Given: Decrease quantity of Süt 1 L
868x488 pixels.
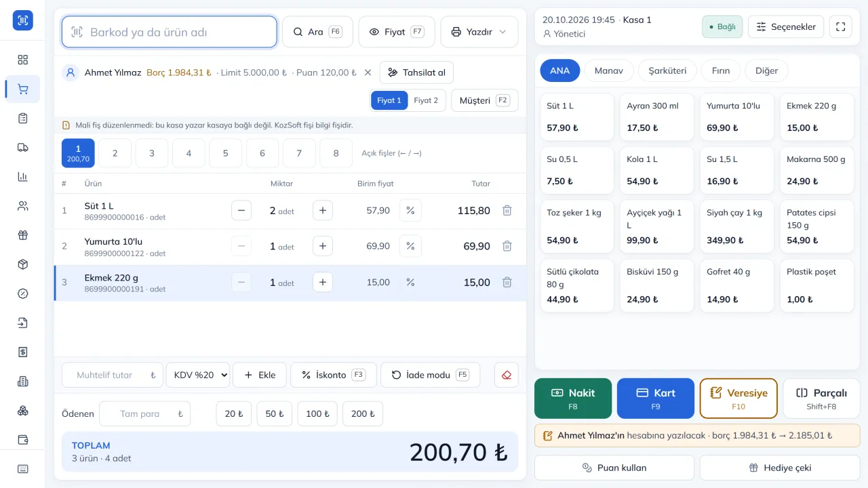Looking at the screenshot, I should pos(241,211).
